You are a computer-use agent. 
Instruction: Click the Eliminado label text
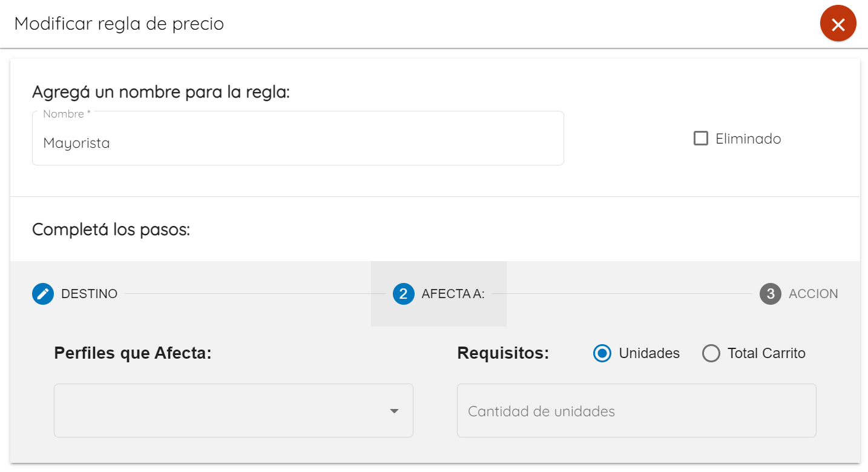coord(748,139)
